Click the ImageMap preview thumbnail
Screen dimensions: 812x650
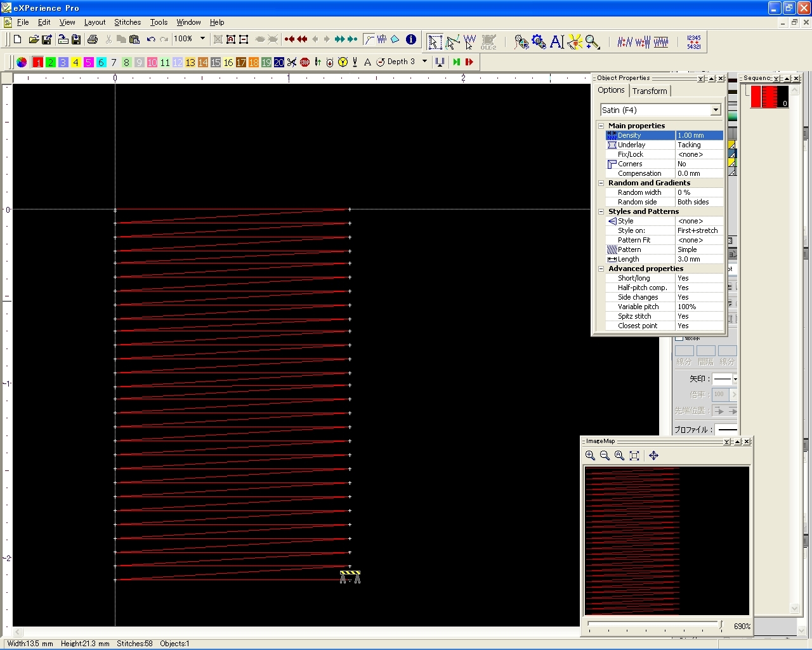click(666, 540)
